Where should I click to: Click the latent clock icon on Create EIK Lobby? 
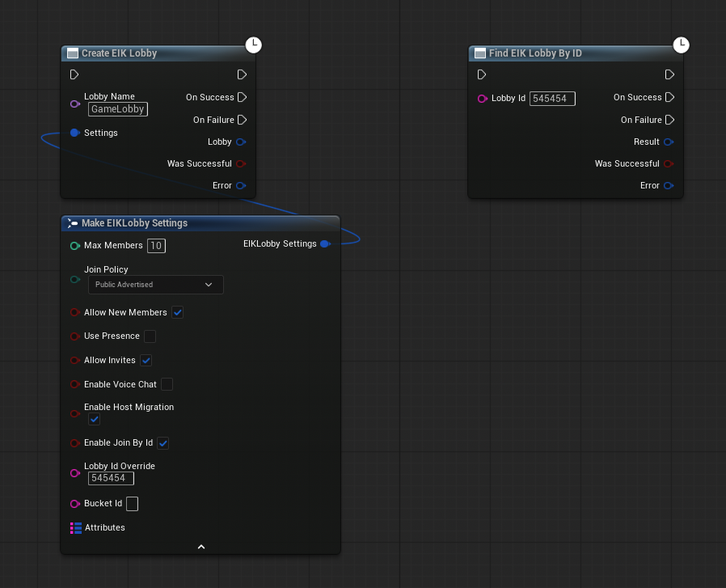(253, 44)
